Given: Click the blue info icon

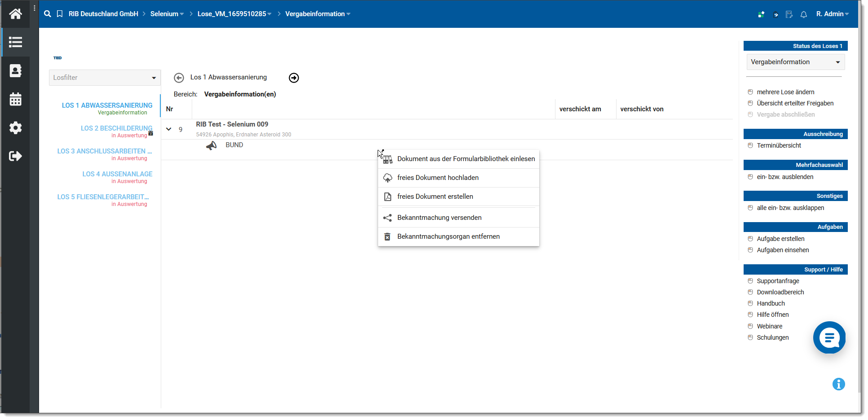Looking at the screenshot, I should coord(839,384).
